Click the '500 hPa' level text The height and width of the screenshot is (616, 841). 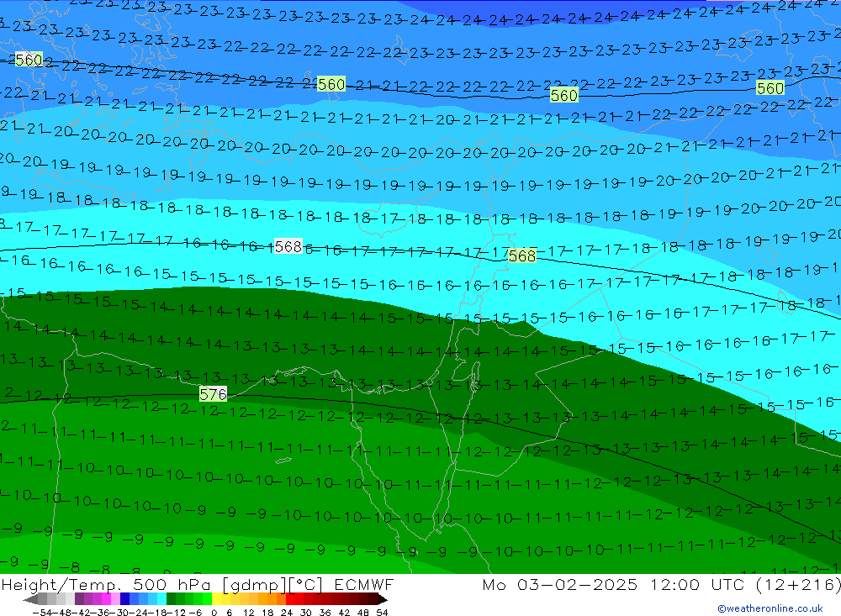click(174, 584)
